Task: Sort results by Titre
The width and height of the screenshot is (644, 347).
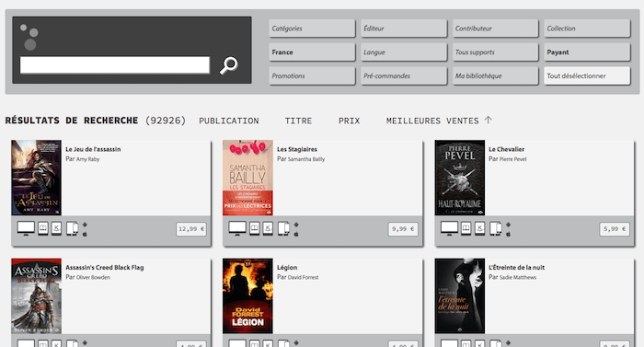Action: tap(298, 121)
